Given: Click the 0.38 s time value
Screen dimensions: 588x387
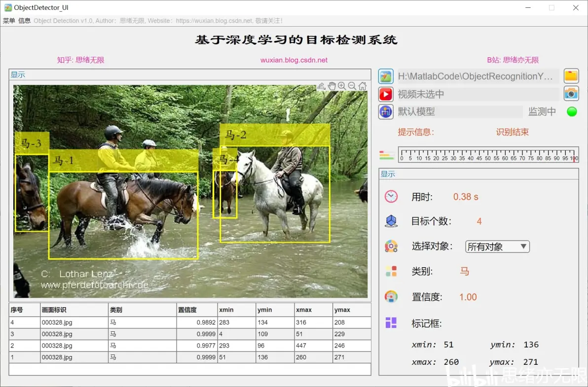Looking at the screenshot, I should (x=466, y=197).
